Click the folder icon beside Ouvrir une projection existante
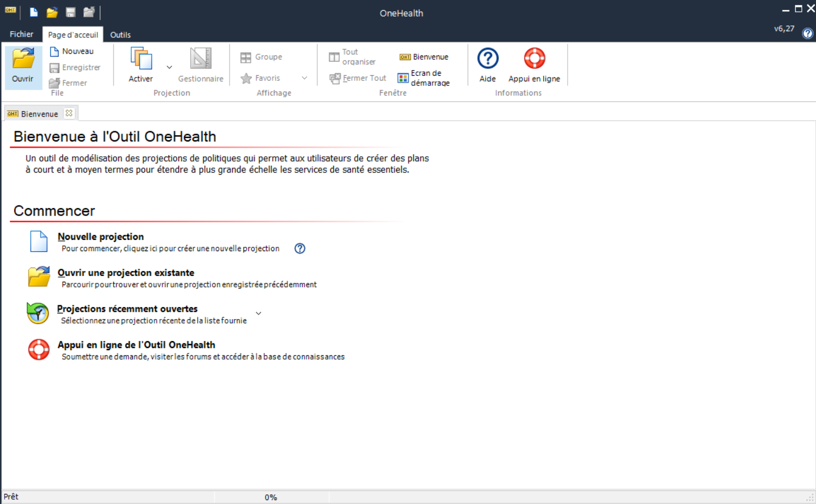This screenshot has height=504, width=816. click(39, 277)
